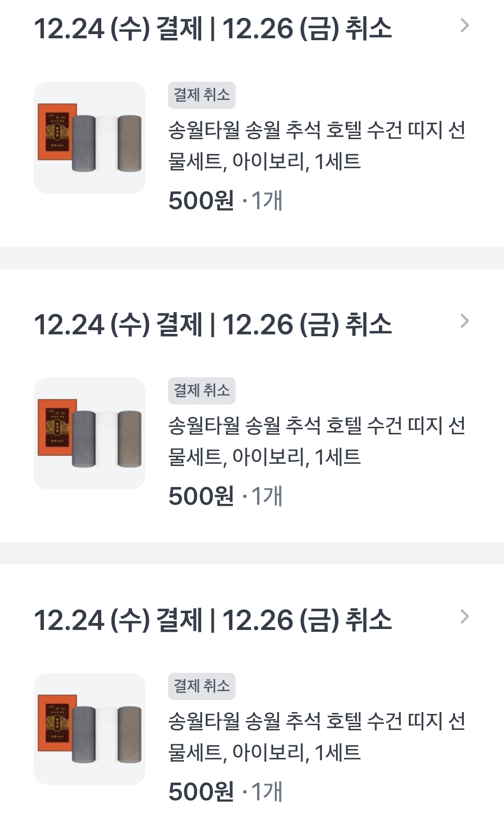Tap the third order's right chevron
This screenshot has height=827, width=504.
click(x=464, y=617)
